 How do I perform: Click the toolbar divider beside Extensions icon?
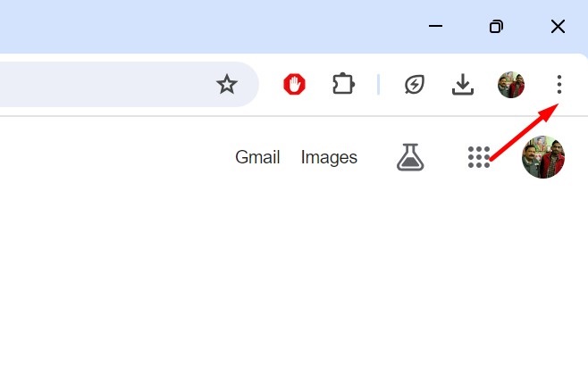[x=378, y=85]
